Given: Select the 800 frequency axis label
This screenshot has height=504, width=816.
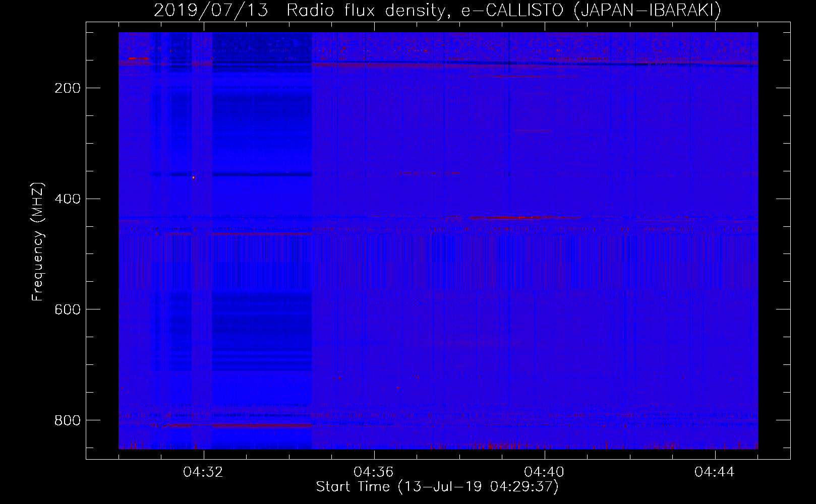Looking at the screenshot, I should [68, 420].
